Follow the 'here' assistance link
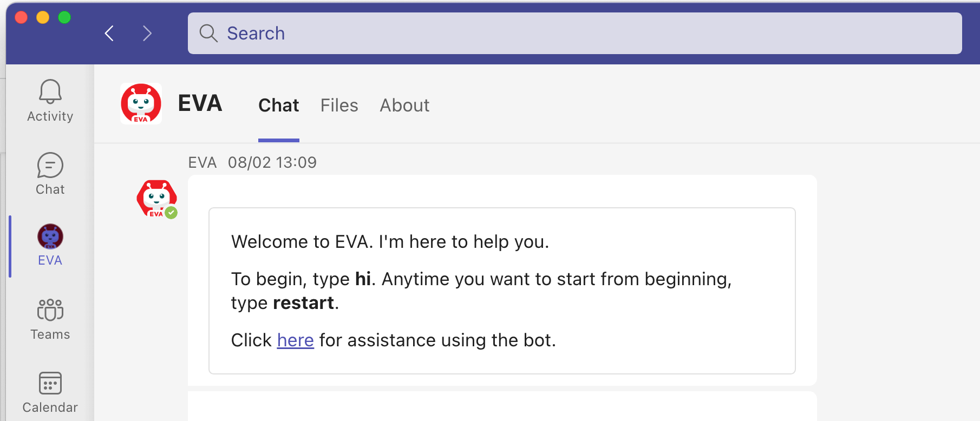Screen dimensions: 980x421 click(x=295, y=340)
